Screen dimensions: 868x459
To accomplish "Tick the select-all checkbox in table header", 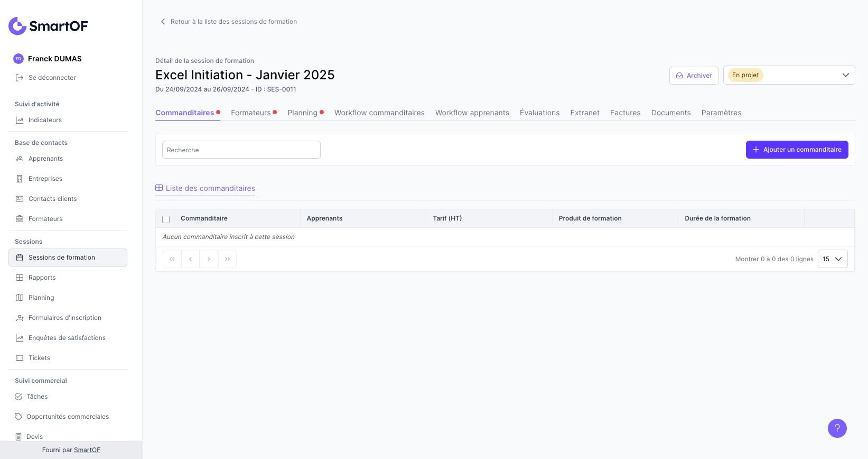I will 166,219.
